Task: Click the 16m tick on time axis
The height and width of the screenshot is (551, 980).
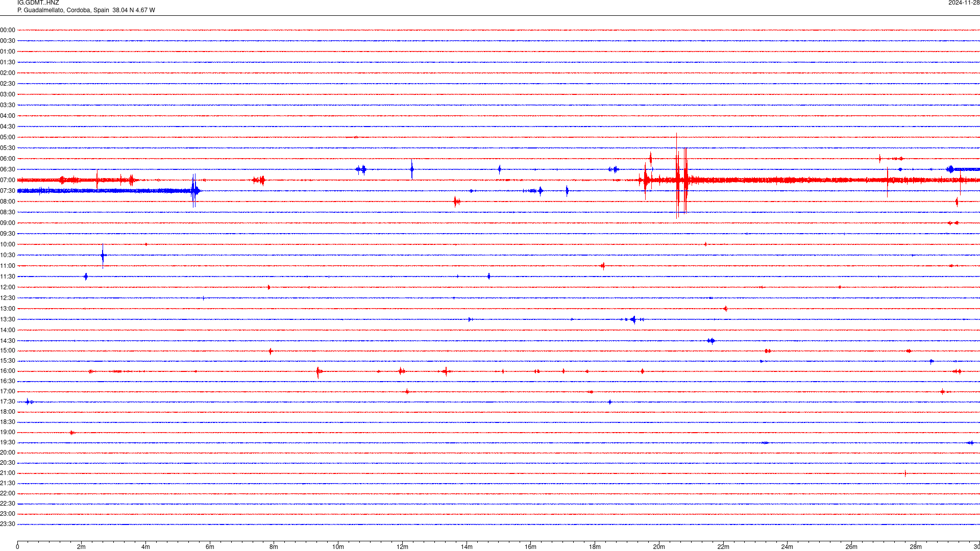Action: point(531,547)
